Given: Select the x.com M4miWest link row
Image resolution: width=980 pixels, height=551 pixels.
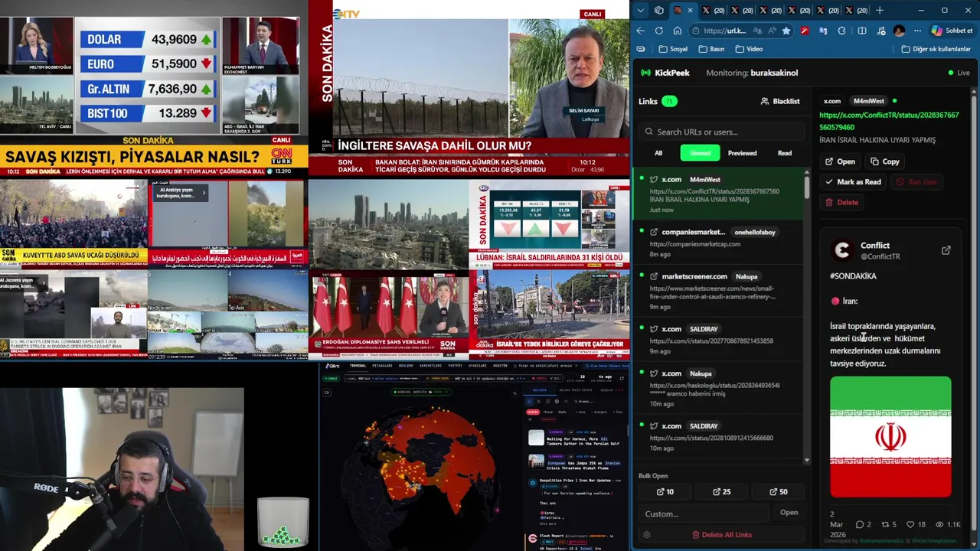Looking at the screenshot, I should click(x=720, y=194).
